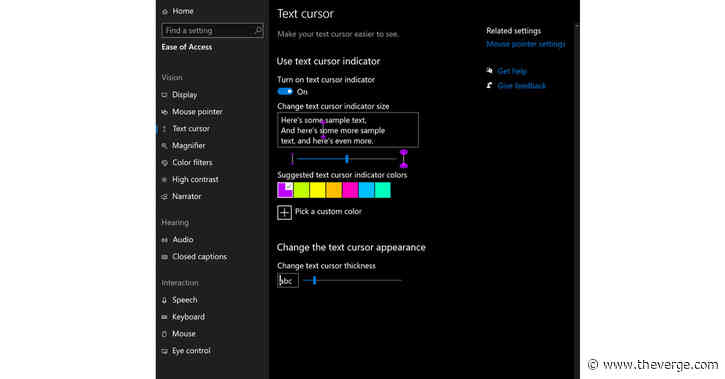Open the Get help link
Viewport: 725px width, 379px height.
[x=512, y=71]
